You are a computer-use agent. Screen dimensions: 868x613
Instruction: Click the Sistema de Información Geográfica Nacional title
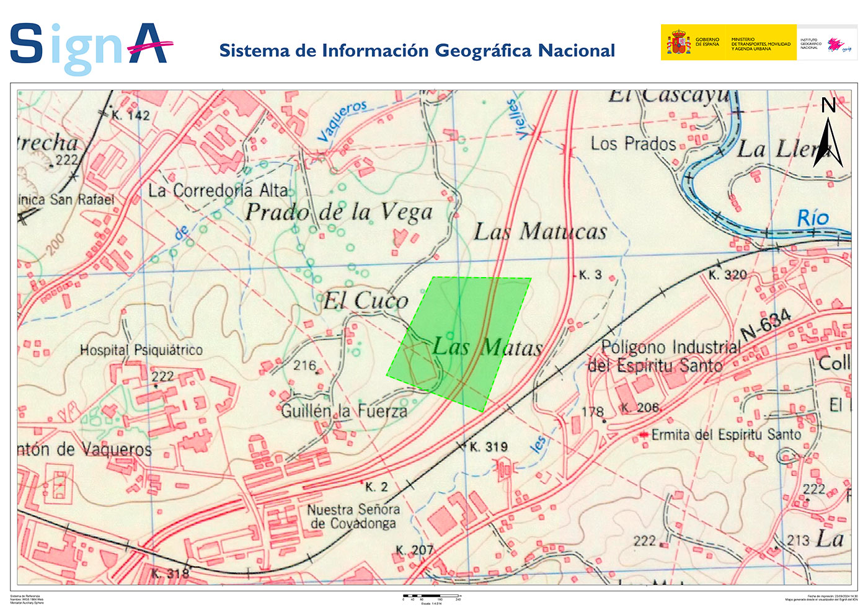[x=417, y=51]
